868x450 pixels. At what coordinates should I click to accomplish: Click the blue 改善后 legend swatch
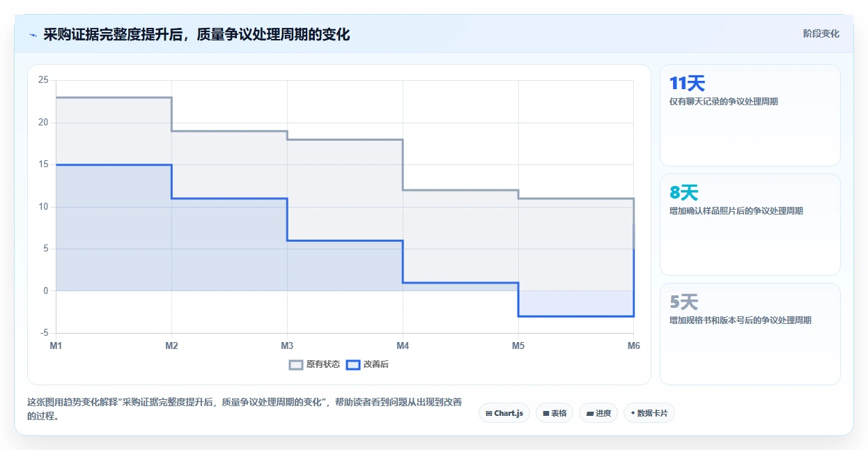pos(353,364)
